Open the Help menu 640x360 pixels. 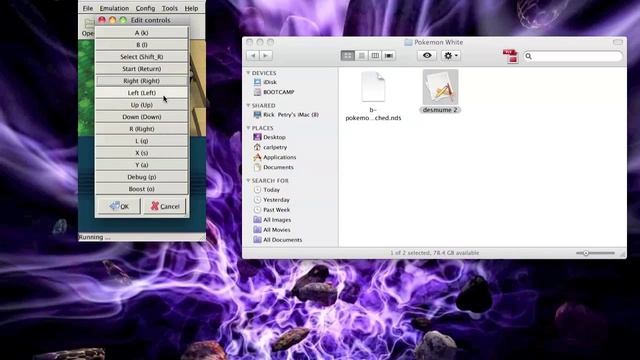[191, 8]
